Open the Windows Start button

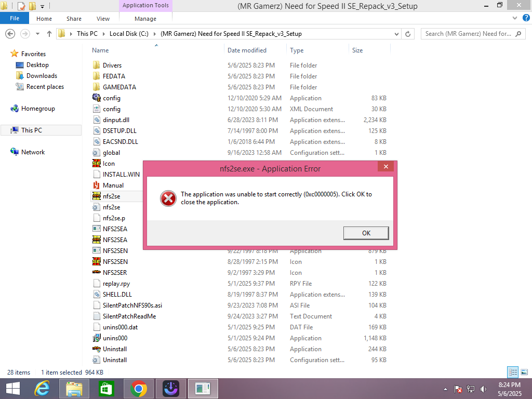[13, 389]
